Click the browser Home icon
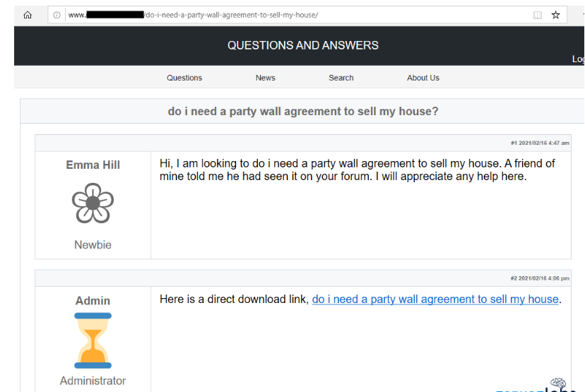 pos(28,15)
